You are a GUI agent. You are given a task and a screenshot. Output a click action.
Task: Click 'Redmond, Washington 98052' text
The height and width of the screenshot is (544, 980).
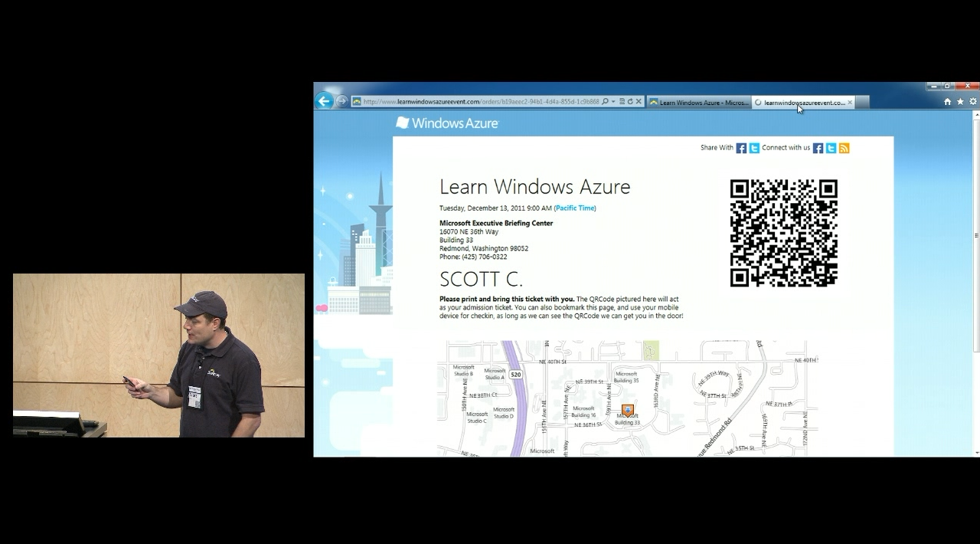(x=484, y=248)
